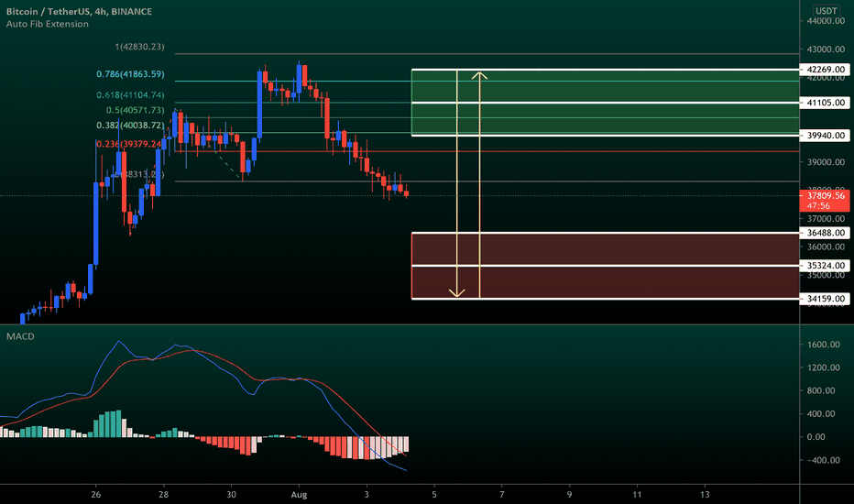
Task: Click the Aug label on time axis
Action: [299, 495]
